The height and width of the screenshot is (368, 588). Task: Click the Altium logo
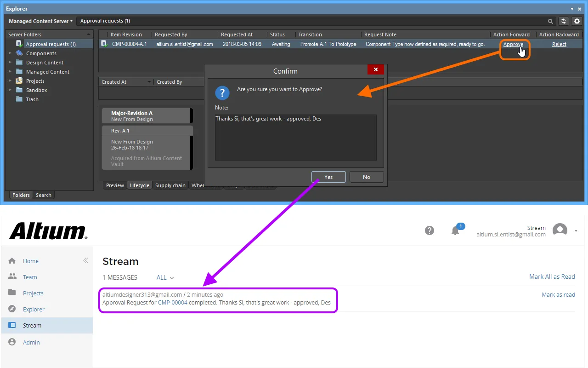(x=48, y=231)
